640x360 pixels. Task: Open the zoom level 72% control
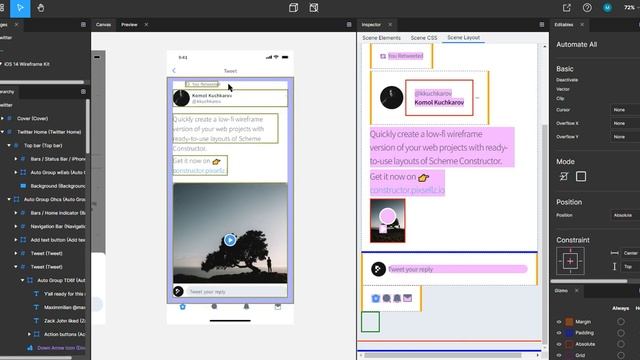(629, 7)
